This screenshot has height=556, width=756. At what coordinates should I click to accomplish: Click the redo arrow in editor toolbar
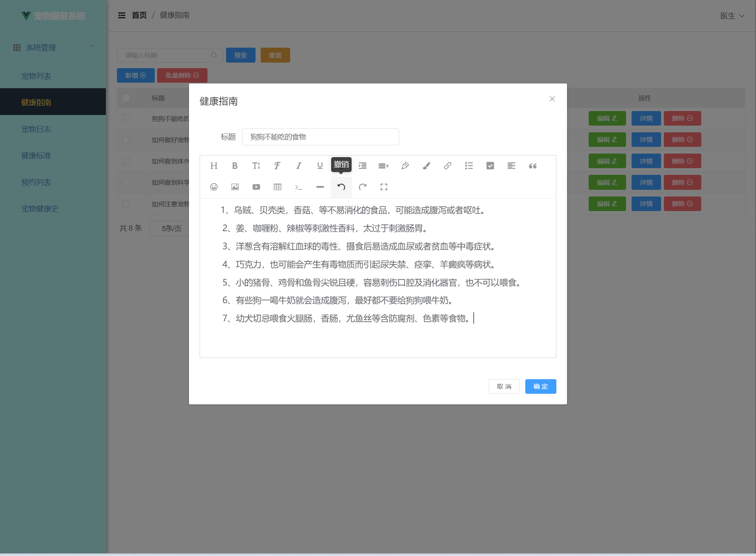click(x=362, y=187)
